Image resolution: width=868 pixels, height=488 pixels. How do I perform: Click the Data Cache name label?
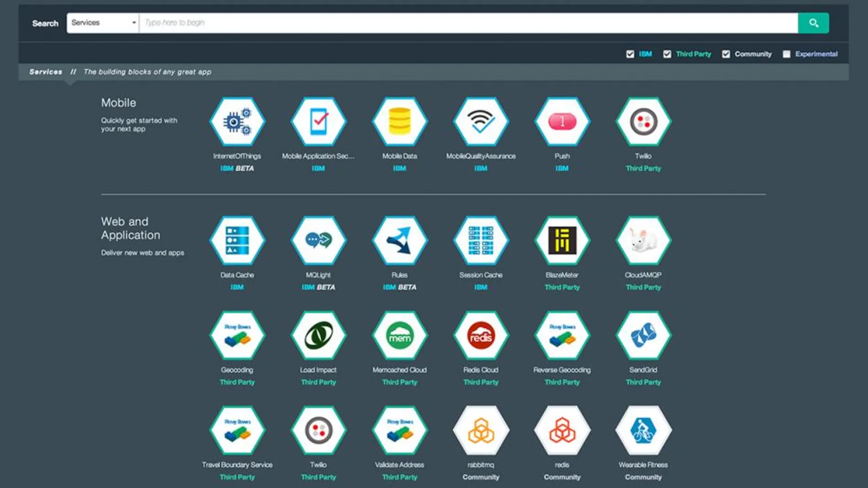237,275
